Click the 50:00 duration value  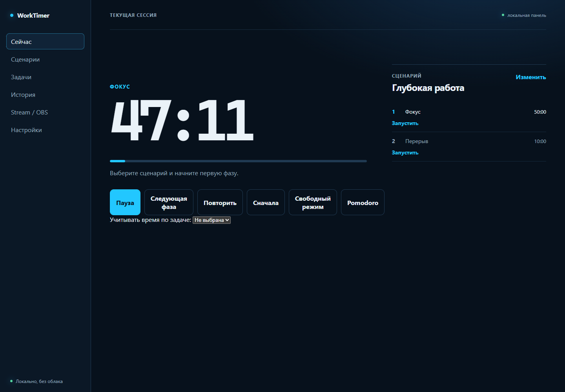tap(540, 112)
